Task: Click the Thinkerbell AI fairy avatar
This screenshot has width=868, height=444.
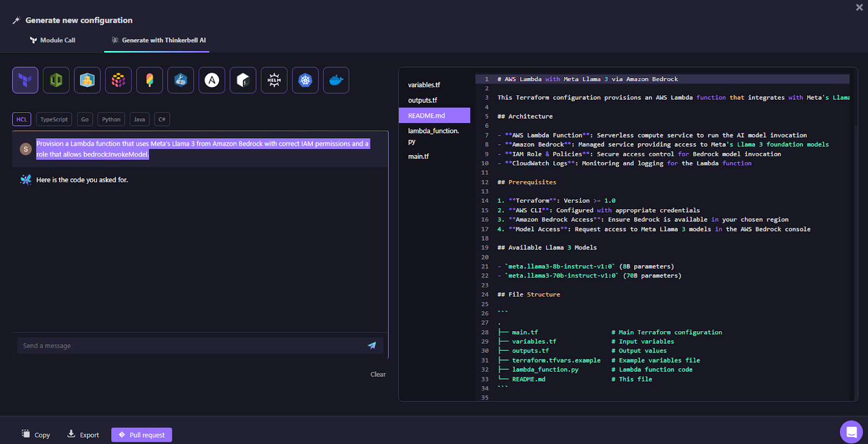Action: click(x=25, y=179)
